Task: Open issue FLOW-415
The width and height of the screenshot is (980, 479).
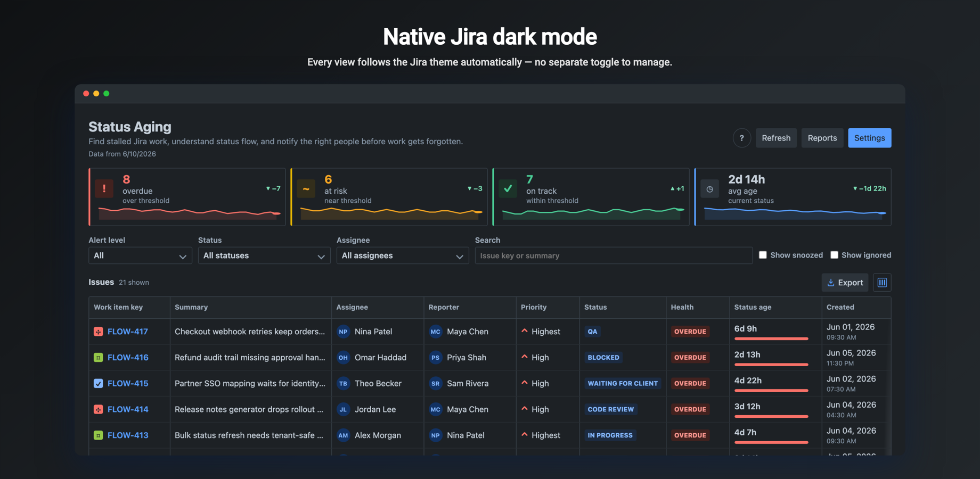Action: 128,383
